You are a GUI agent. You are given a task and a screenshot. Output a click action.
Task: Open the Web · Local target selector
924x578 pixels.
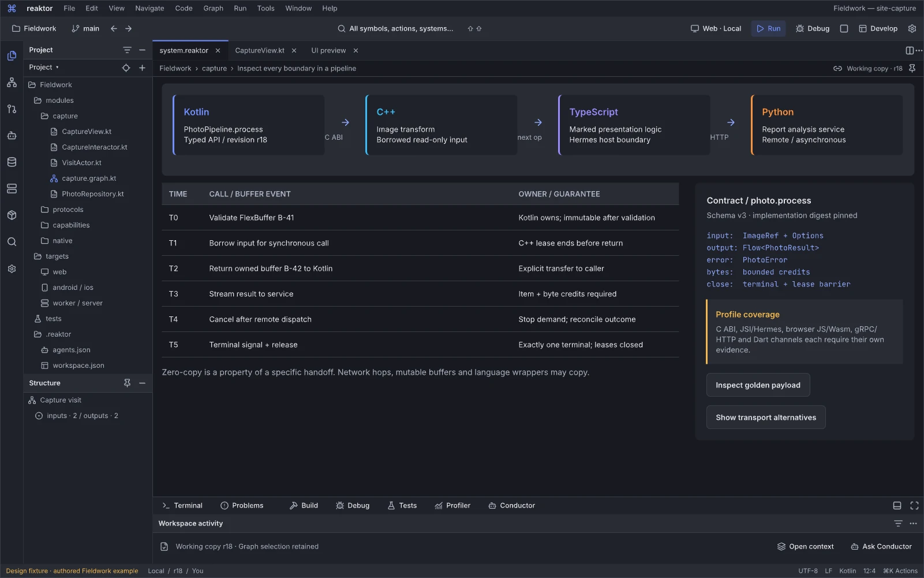click(716, 28)
